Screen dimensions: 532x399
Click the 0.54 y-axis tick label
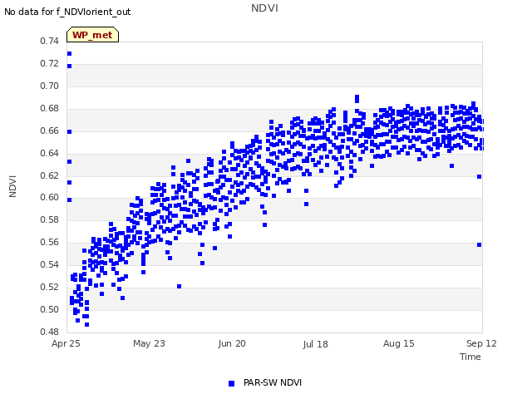click(x=49, y=264)
